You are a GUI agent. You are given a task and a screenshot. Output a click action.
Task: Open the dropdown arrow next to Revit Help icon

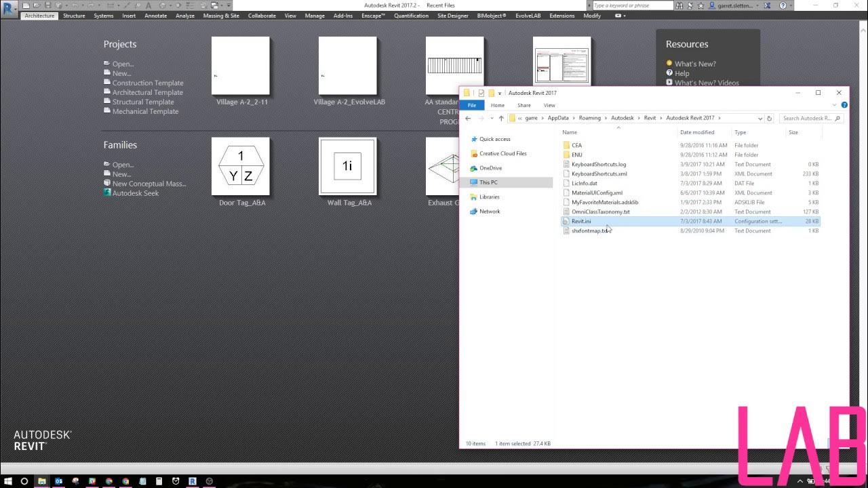791,5
